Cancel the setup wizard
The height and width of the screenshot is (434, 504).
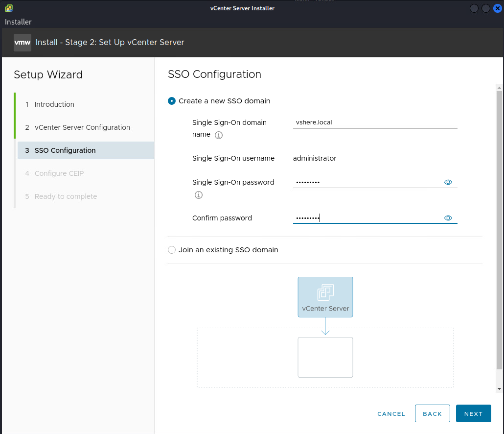click(x=391, y=414)
